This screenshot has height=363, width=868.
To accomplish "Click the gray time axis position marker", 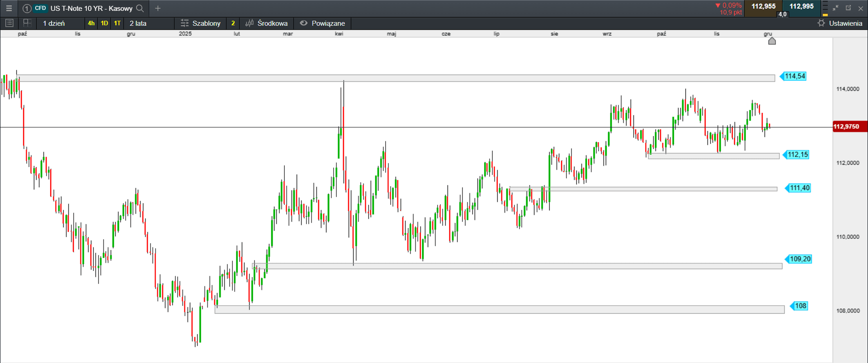I will 772,41.
